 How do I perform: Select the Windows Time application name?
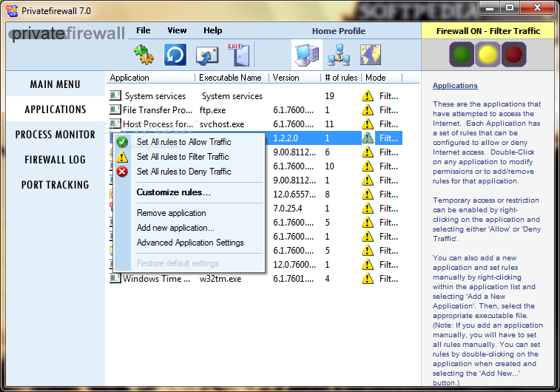pos(156,279)
